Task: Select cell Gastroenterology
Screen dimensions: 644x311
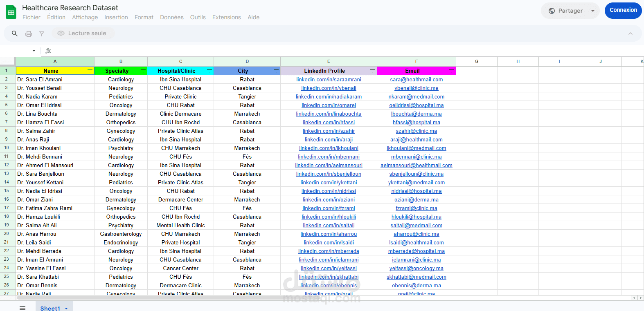Action: [x=121, y=234]
